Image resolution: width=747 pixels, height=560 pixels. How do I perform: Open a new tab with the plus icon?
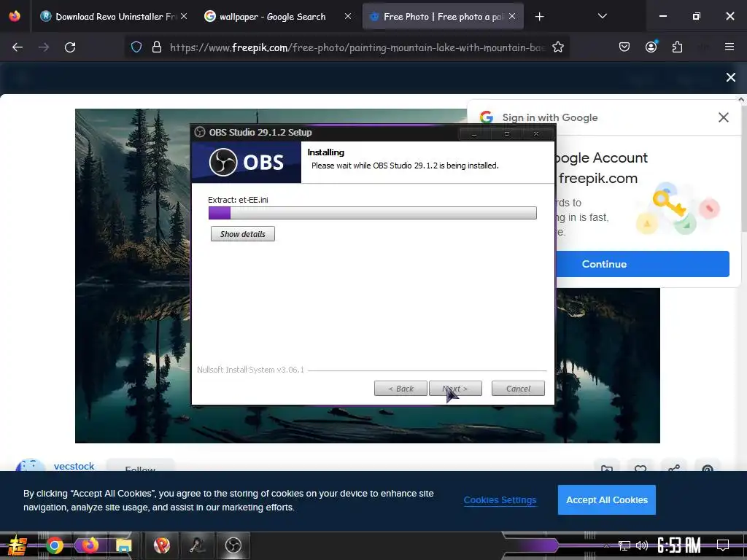(539, 17)
